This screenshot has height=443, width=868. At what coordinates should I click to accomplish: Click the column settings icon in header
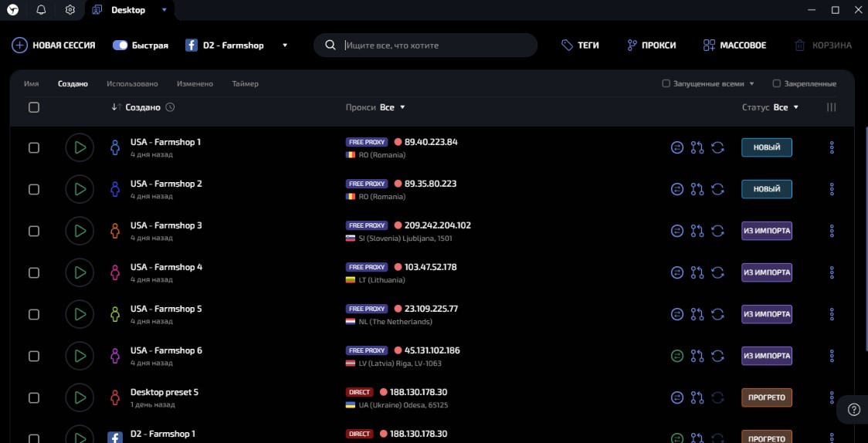[831, 107]
